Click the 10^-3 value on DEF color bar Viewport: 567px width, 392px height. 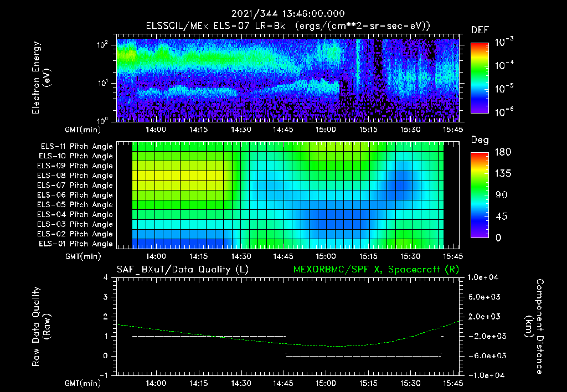[504, 42]
